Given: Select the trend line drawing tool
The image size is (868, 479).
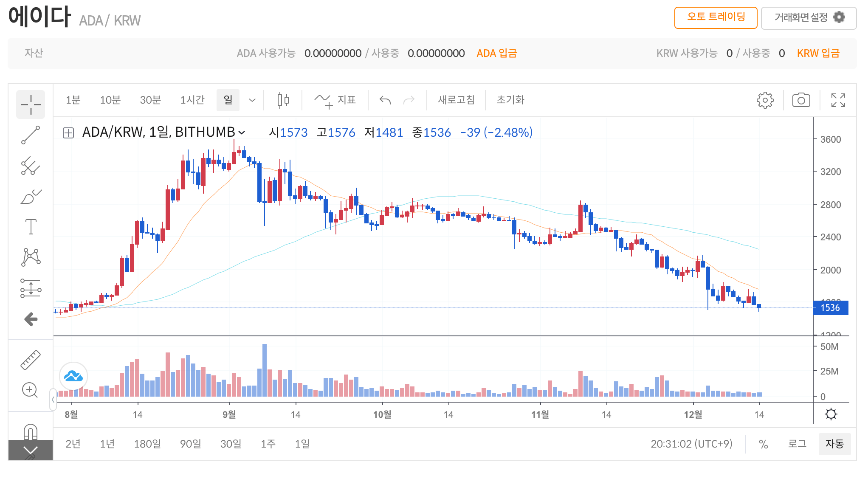Looking at the screenshot, I should (x=31, y=135).
